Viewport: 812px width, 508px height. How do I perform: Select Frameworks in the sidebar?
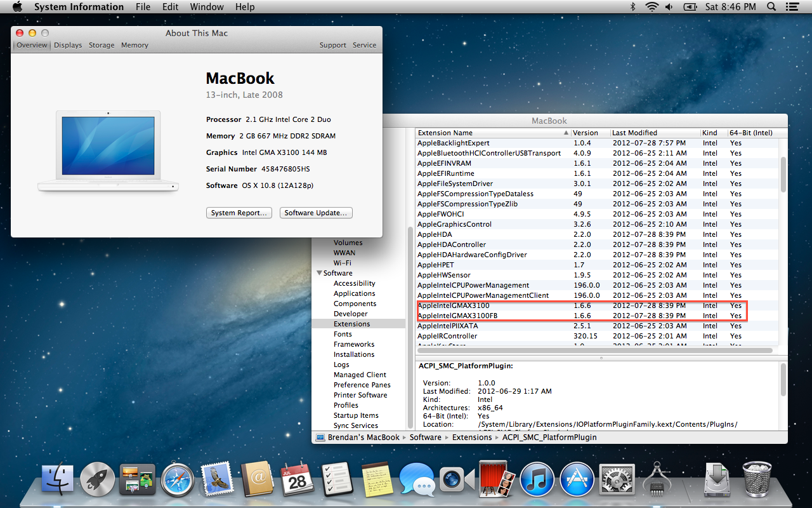pyautogui.click(x=354, y=344)
